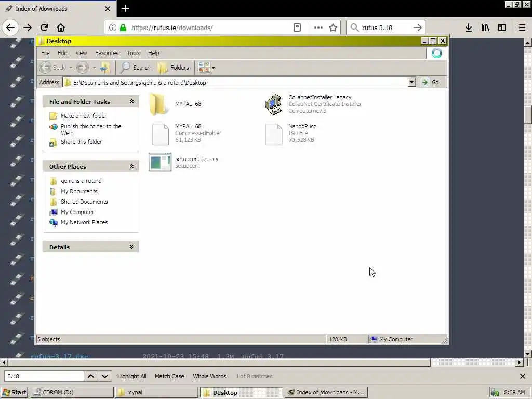Select the MYPAL_68 compressed folder file
Viewport: 532px width, 399px height.
160,135
